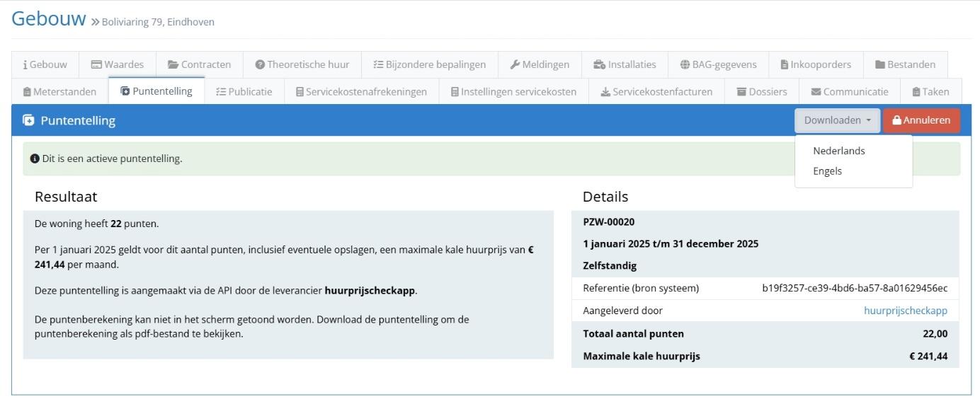Open the Servicekostenafrekeningen tab
This screenshot has height=404, width=980.
point(361,91)
